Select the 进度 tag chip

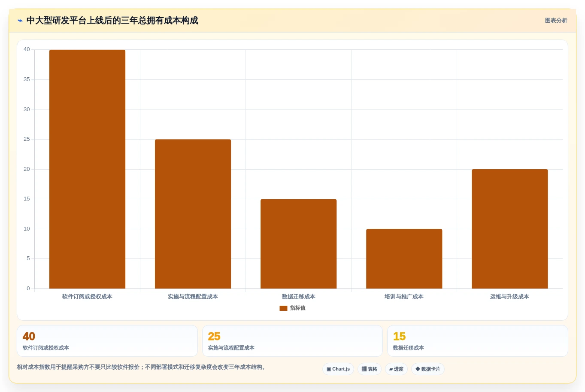[x=396, y=369]
